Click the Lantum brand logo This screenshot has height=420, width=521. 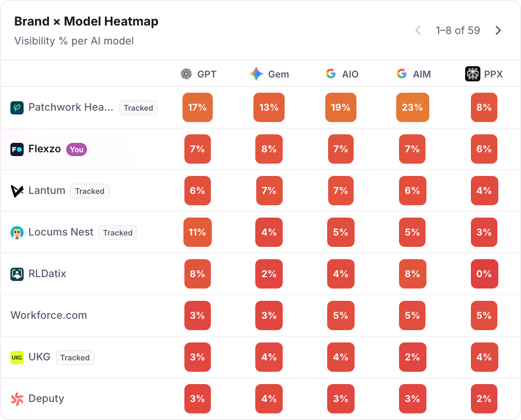pos(17,191)
